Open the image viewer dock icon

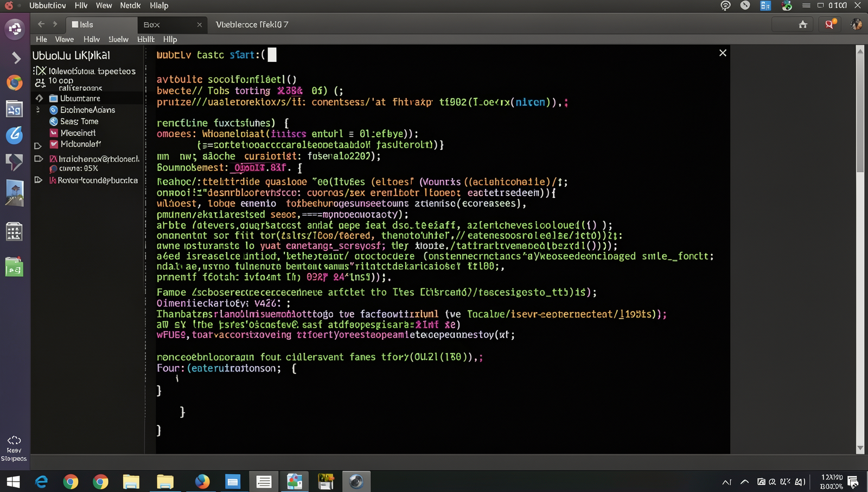pyautogui.click(x=14, y=109)
